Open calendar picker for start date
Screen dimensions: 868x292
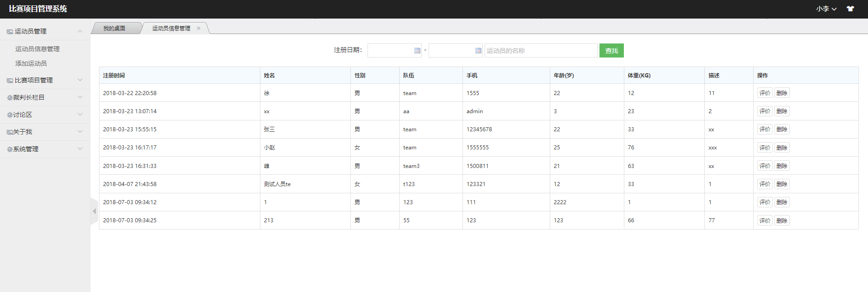point(417,51)
